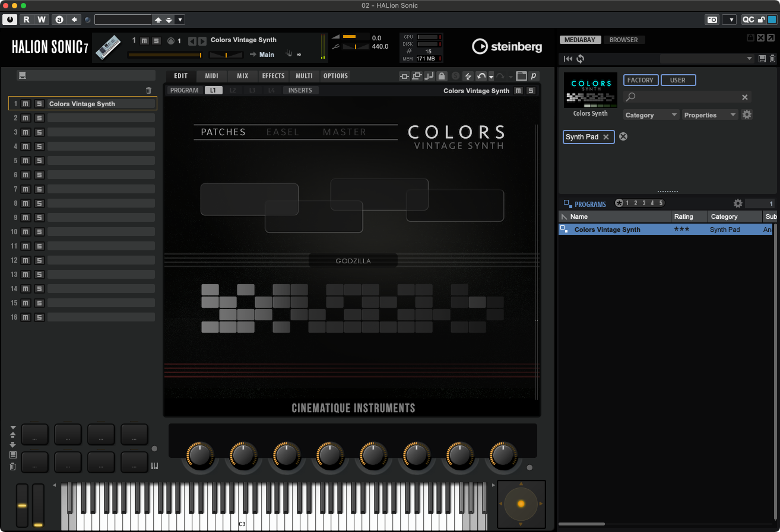Viewport: 780px width, 532px height.
Task: Open the INSERTS page
Action: (x=300, y=90)
